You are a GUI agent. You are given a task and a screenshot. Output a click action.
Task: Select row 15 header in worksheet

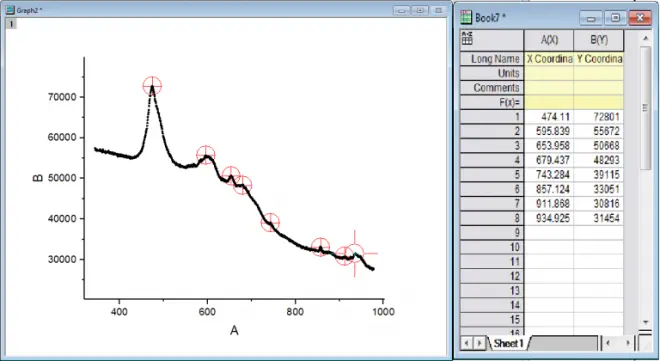(492, 319)
